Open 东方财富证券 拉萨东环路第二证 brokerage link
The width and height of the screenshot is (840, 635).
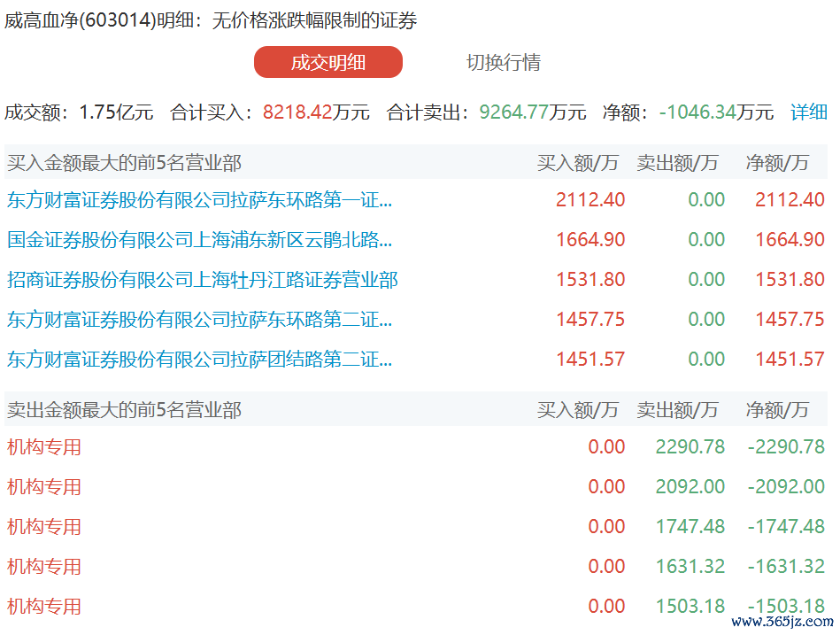[x=199, y=320]
